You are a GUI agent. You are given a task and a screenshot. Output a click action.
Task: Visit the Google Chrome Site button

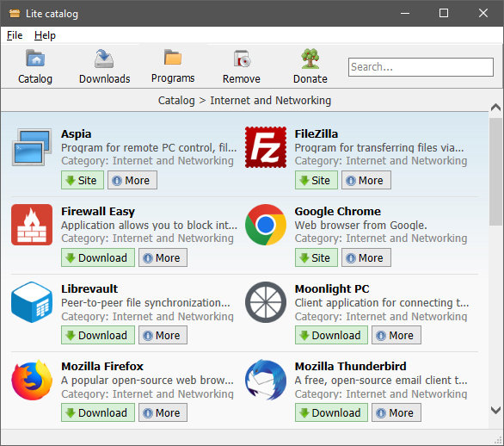317,257
